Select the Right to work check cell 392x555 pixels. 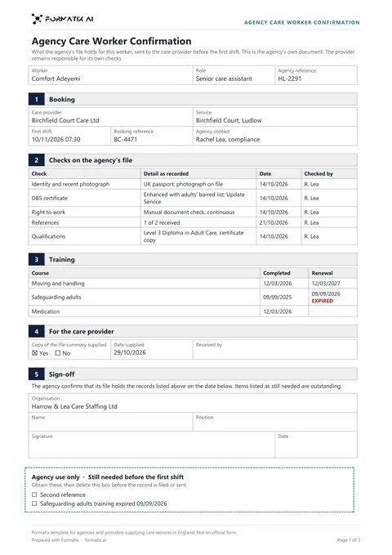(x=85, y=212)
